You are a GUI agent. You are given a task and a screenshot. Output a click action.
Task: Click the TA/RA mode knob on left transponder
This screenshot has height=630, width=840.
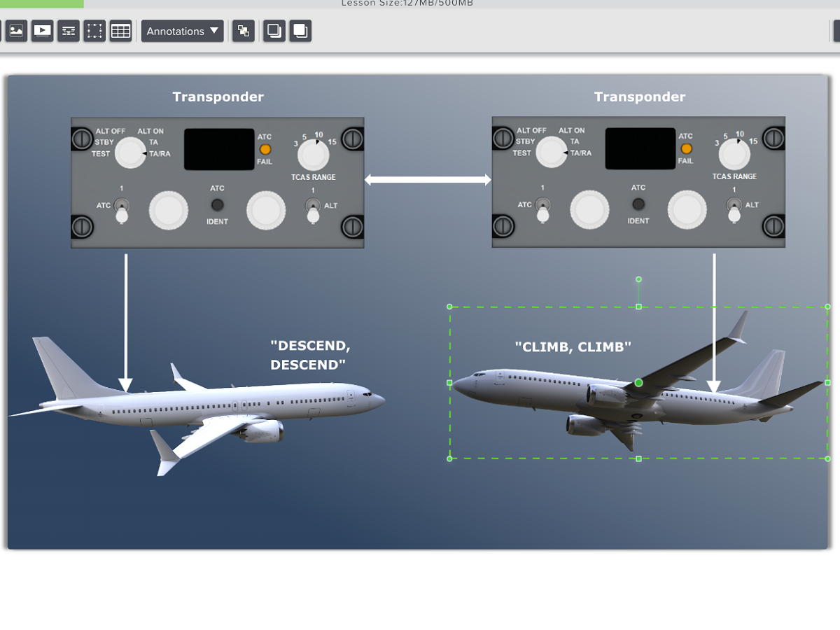(130, 153)
